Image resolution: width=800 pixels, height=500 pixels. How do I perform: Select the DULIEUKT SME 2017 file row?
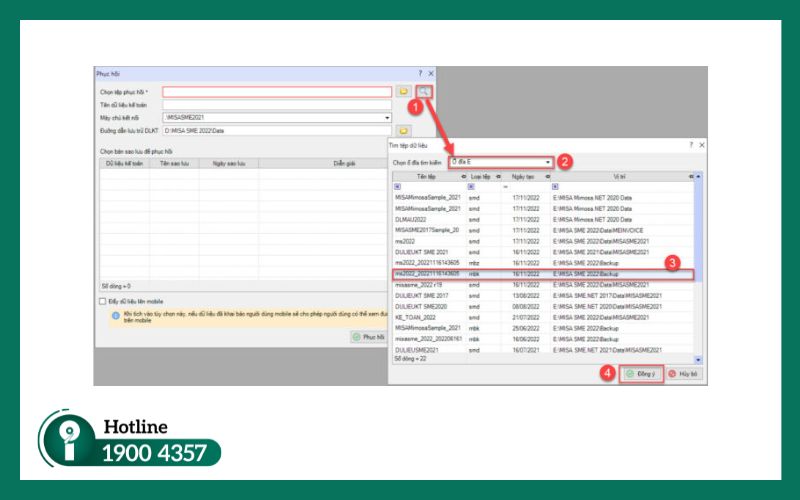pyautogui.click(x=543, y=296)
